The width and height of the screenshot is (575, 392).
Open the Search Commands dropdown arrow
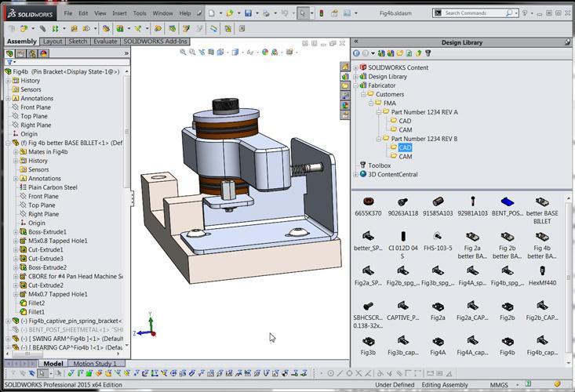(516, 13)
